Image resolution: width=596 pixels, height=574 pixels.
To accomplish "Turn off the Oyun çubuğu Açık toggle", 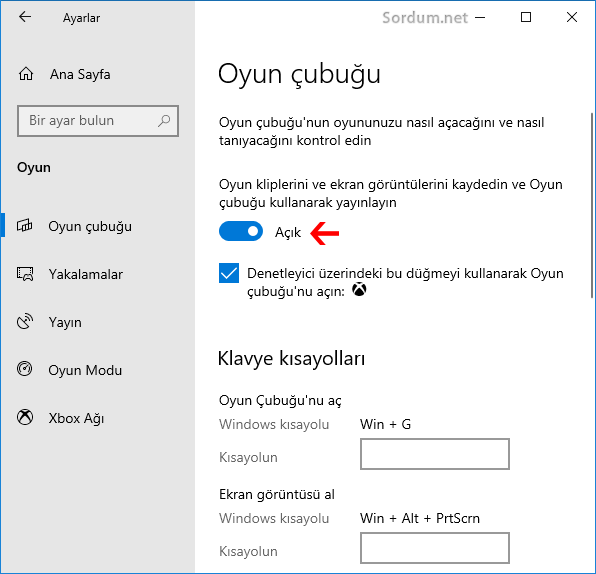I will click(x=241, y=232).
